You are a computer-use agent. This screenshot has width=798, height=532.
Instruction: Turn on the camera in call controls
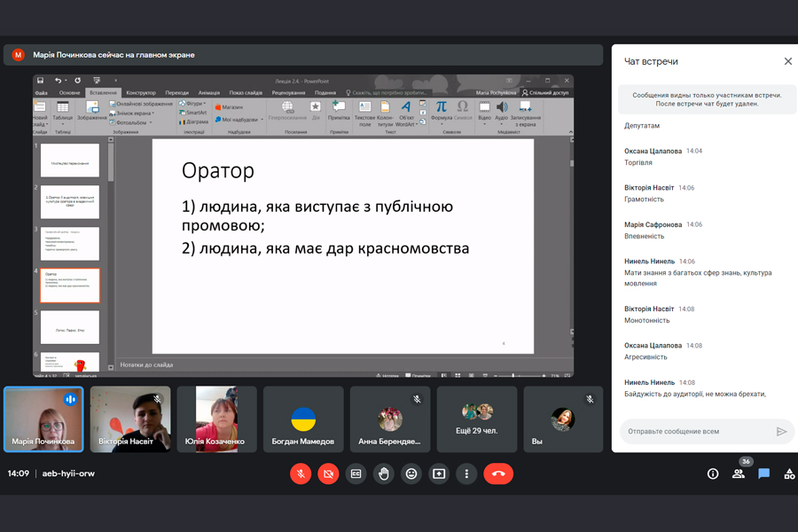(328, 473)
